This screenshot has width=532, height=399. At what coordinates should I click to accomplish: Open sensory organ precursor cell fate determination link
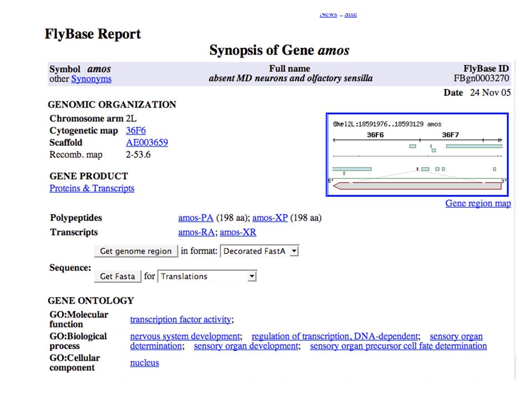398,346
